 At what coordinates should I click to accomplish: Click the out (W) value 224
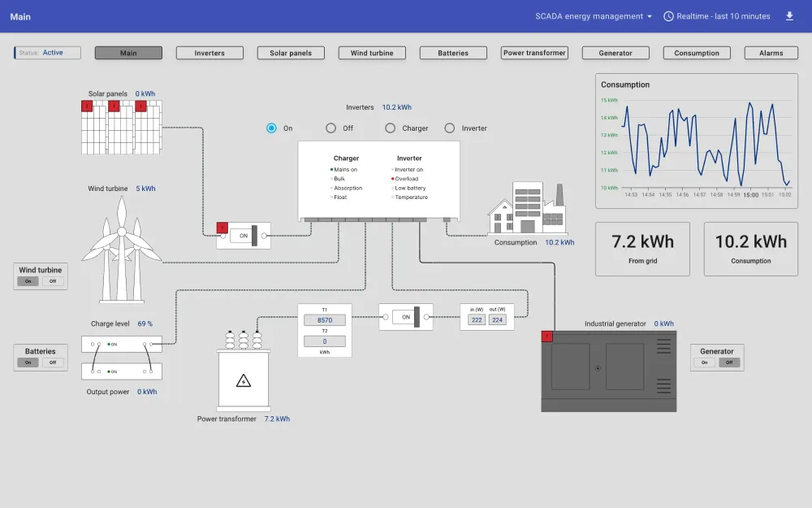497,319
